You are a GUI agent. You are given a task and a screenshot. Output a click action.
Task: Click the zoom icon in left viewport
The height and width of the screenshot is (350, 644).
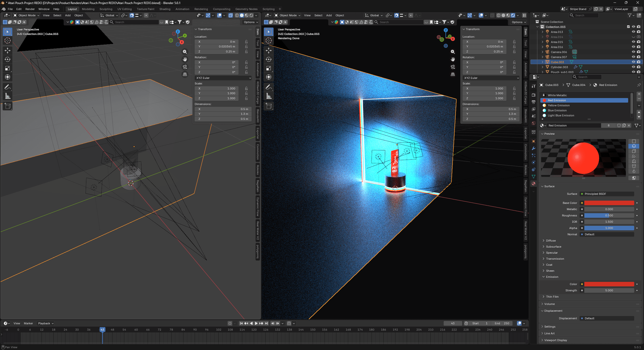point(185,52)
